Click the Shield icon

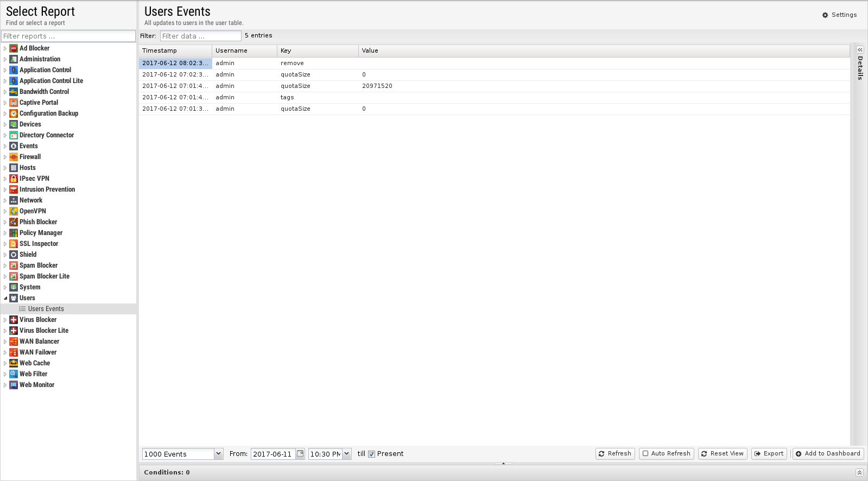click(x=14, y=255)
